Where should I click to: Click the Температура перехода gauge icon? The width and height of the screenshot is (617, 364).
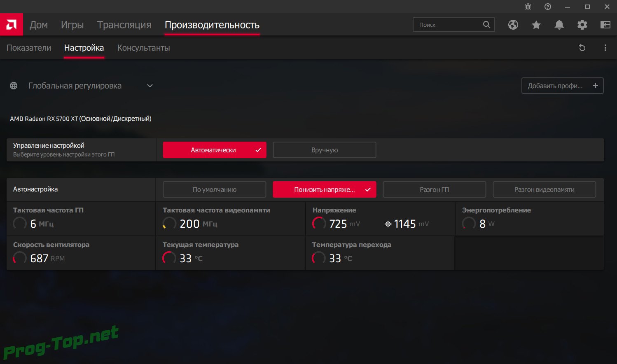[x=319, y=258]
